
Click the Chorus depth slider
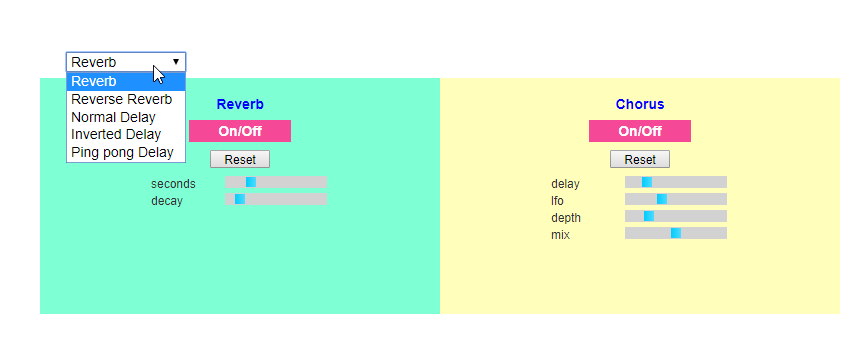pyautogui.click(x=676, y=216)
